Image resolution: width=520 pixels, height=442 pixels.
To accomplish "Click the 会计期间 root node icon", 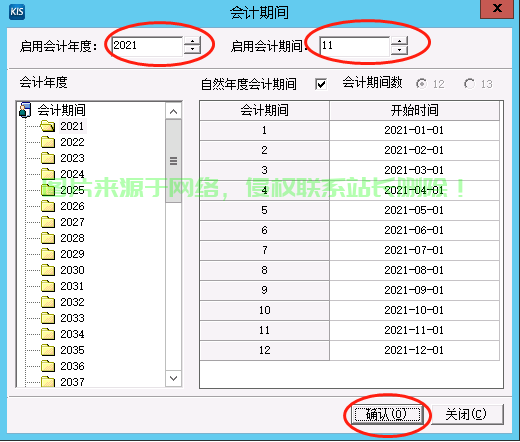I will [x=25, y=110].
